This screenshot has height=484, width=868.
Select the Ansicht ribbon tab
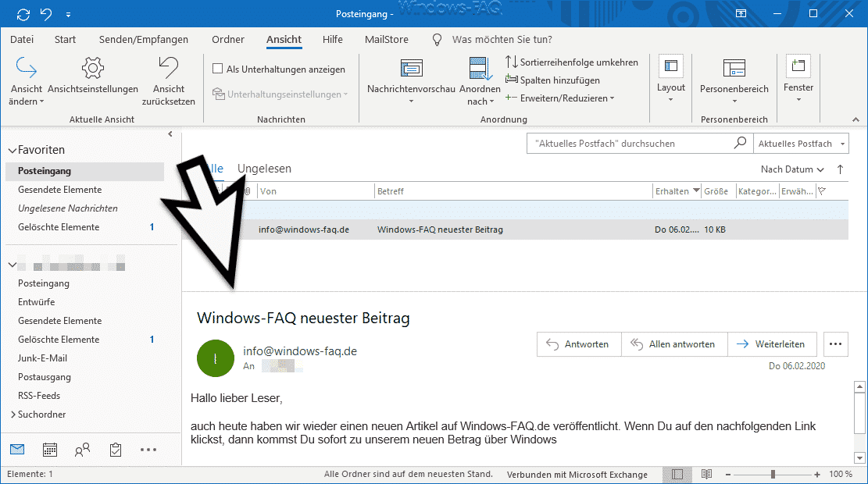(x=284, y=39)
